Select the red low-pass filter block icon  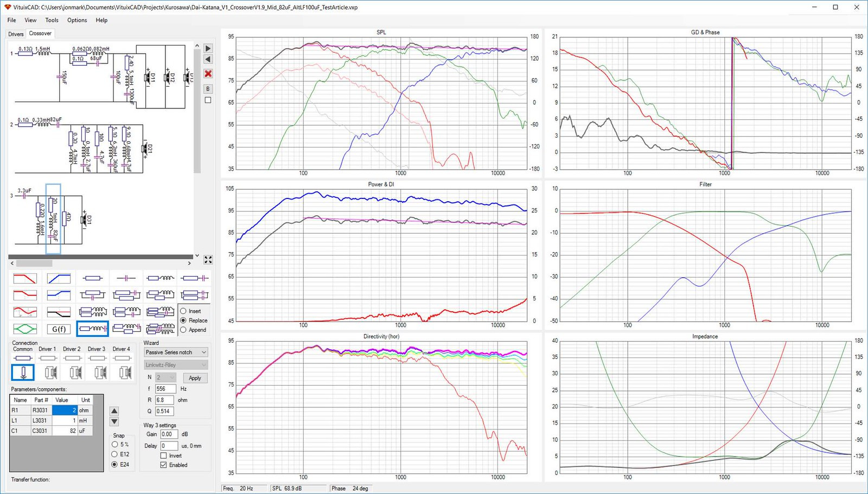25,278
